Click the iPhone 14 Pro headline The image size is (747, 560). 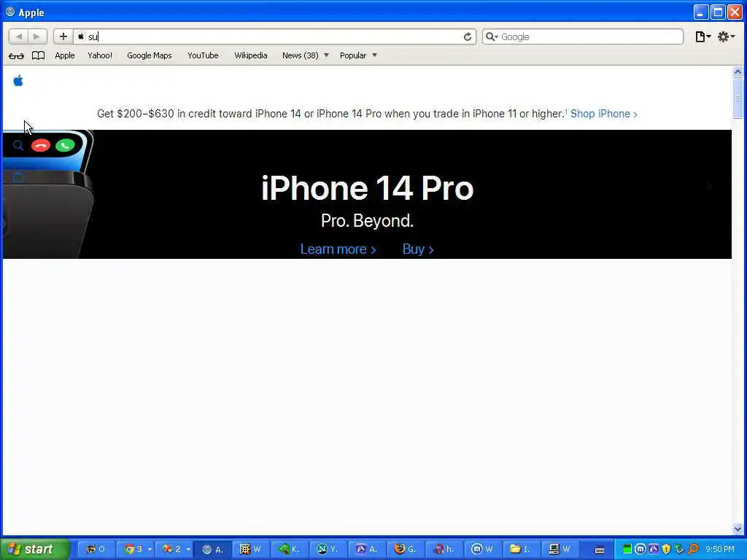368,188
